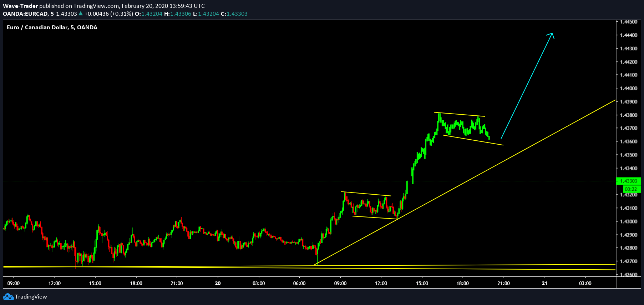This screenshot has height=305, width=644.
Task: Click the low value L:1.43204
Action: click(206, 14)
